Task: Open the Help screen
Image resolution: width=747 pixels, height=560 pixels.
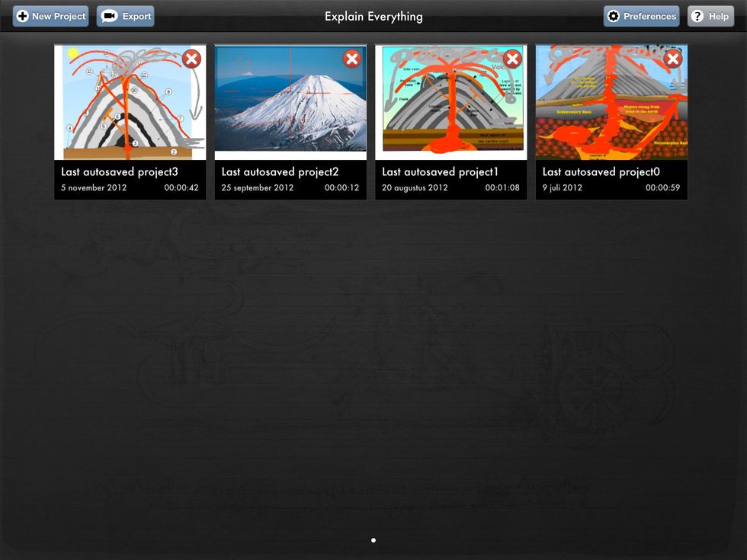Action: coord(710,16)
